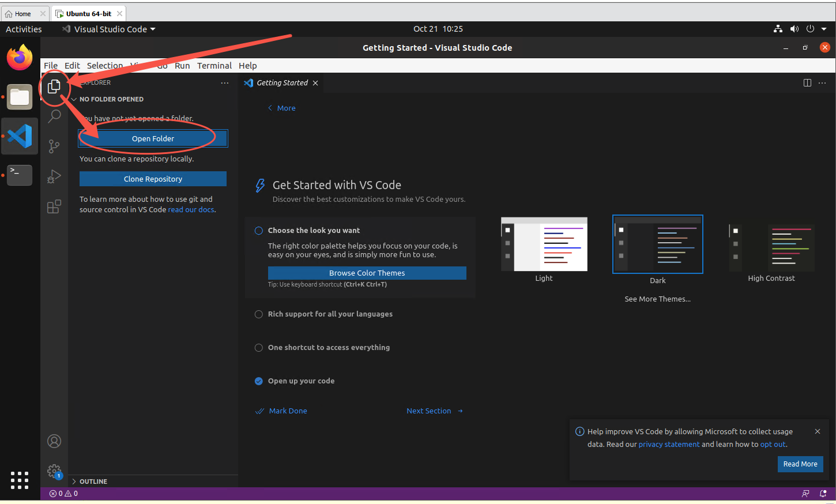Click the Accounts icon in activity bar
836x504 pixels.
point(54,441)
